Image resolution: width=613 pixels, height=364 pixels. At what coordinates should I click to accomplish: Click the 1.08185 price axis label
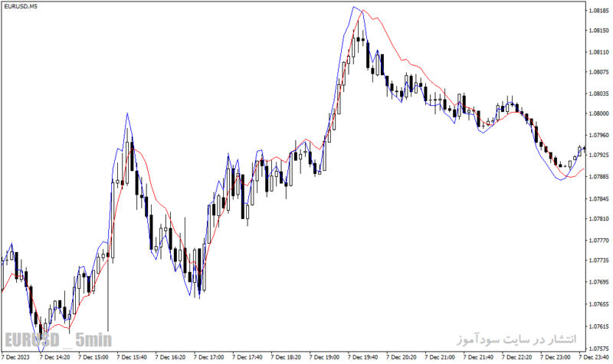pyautogui.click(x=598, y=11)
